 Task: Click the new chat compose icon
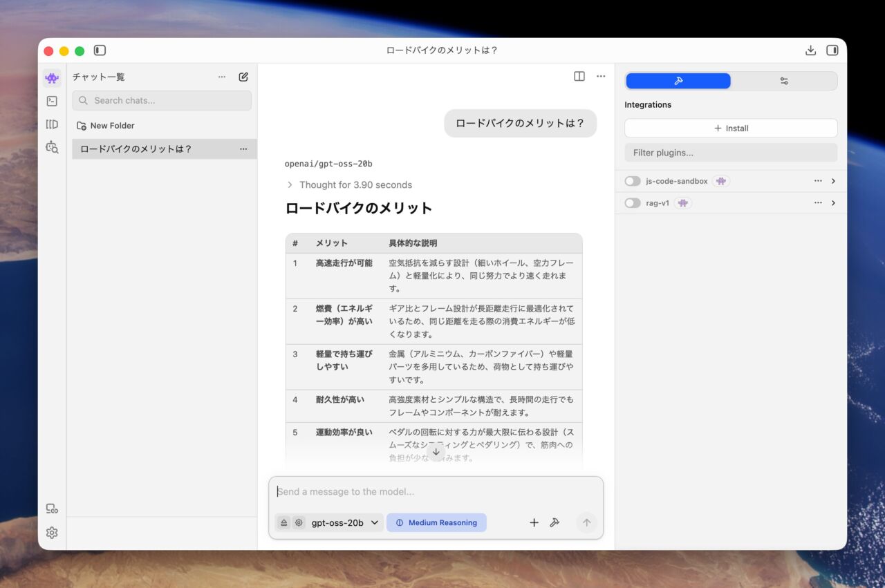coord(243,77)
